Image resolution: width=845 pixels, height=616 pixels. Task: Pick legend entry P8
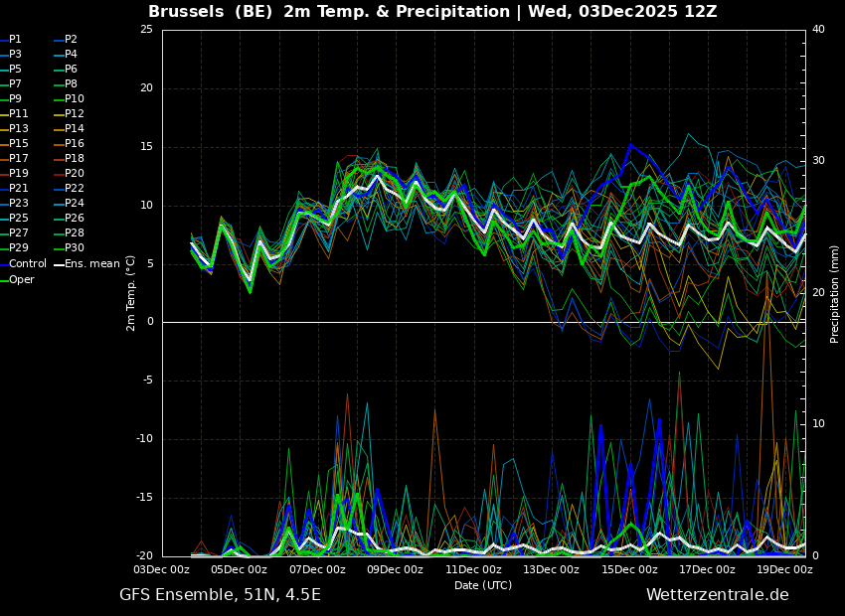point(67,84)
